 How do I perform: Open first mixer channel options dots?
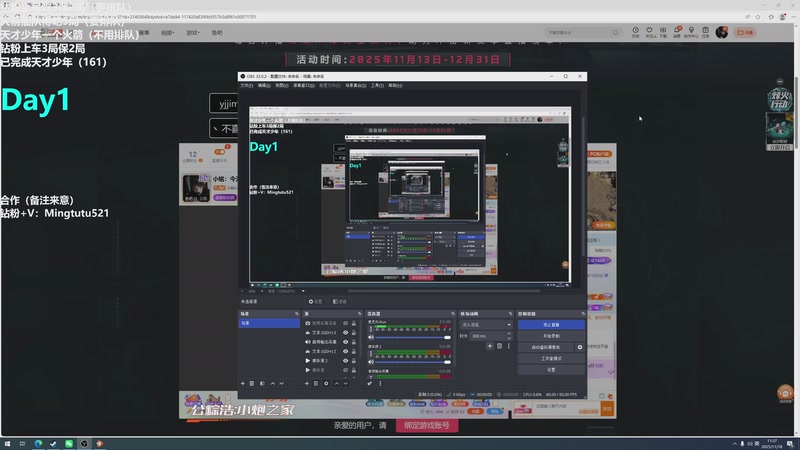(x=371, y=329)
